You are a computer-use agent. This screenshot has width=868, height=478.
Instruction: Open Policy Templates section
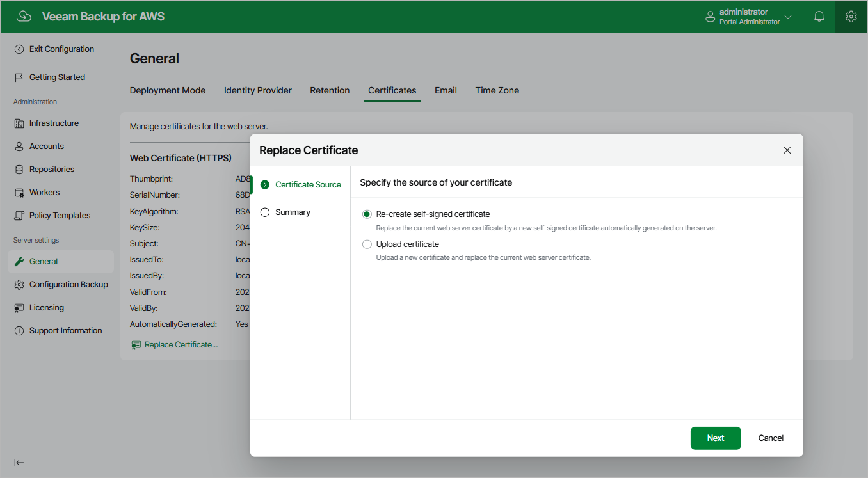(61, 216)
